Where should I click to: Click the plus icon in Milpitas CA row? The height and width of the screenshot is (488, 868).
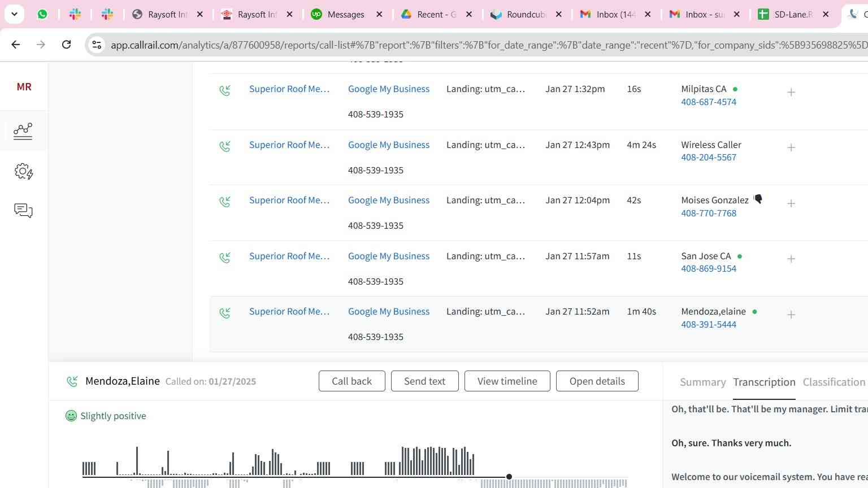791,92
